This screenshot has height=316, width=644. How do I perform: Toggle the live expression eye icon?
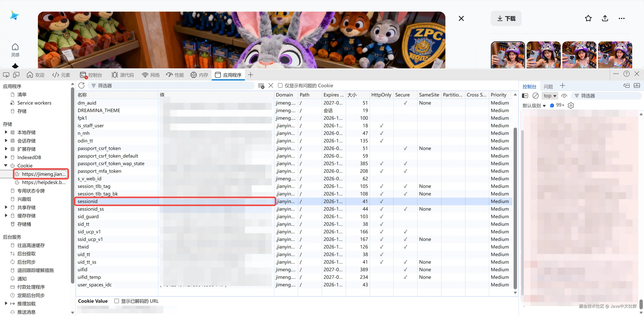(564, 96)
